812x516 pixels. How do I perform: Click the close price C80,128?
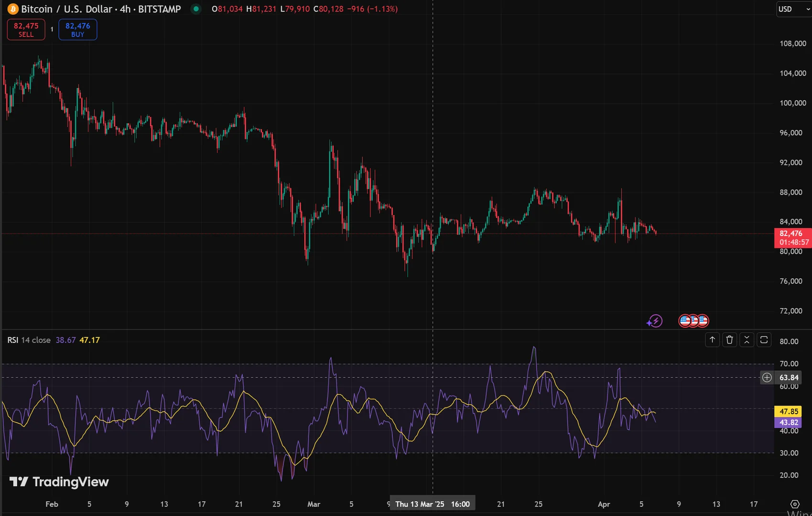coord(328,9)
